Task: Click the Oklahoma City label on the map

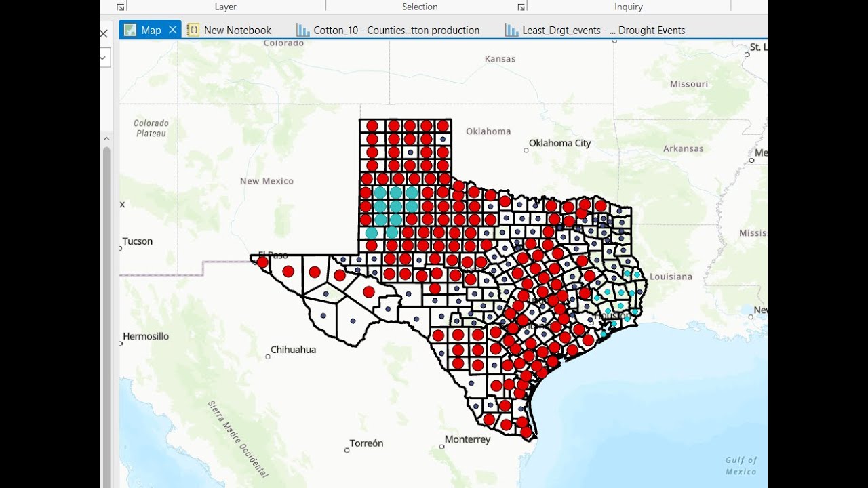Action: [559, 143]
